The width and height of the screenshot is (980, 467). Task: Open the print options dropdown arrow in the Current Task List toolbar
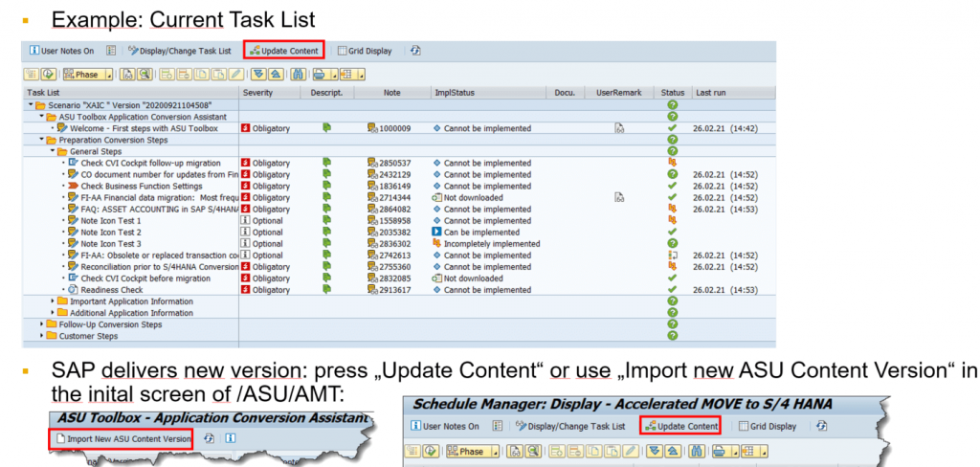pos(334,75)
